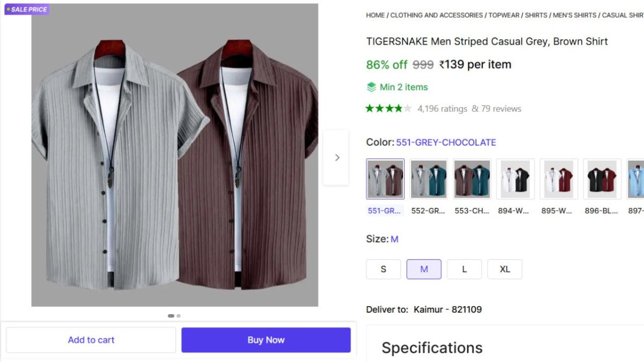Click the SALE PRICE badge
Viewport: 644px width, 362px height.
coord(26,9)
